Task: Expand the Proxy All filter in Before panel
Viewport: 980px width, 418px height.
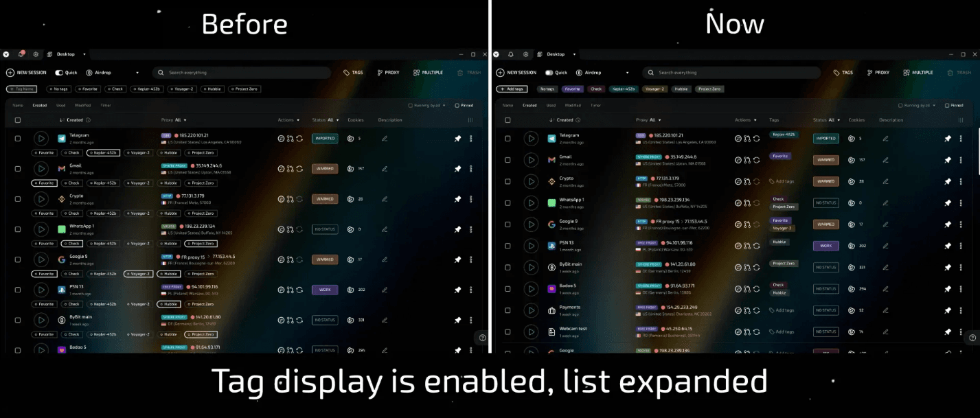Action: pyautogui.click(x=174, y=120)
